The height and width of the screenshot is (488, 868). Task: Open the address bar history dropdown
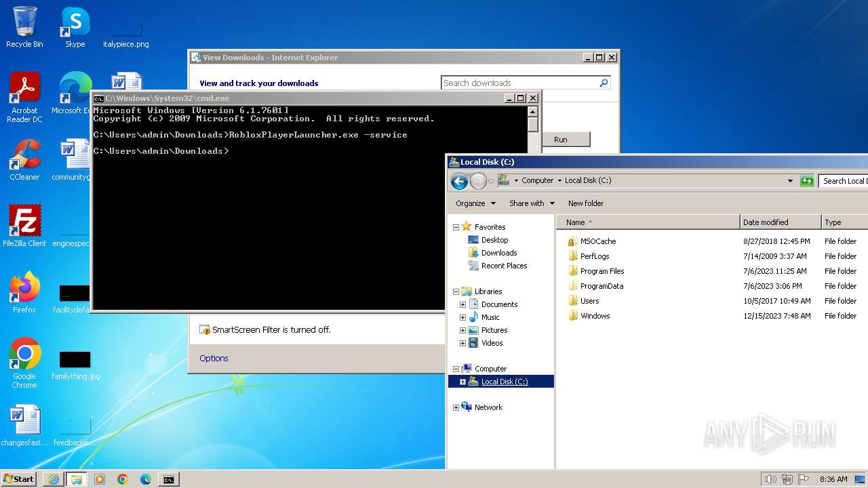790,181
